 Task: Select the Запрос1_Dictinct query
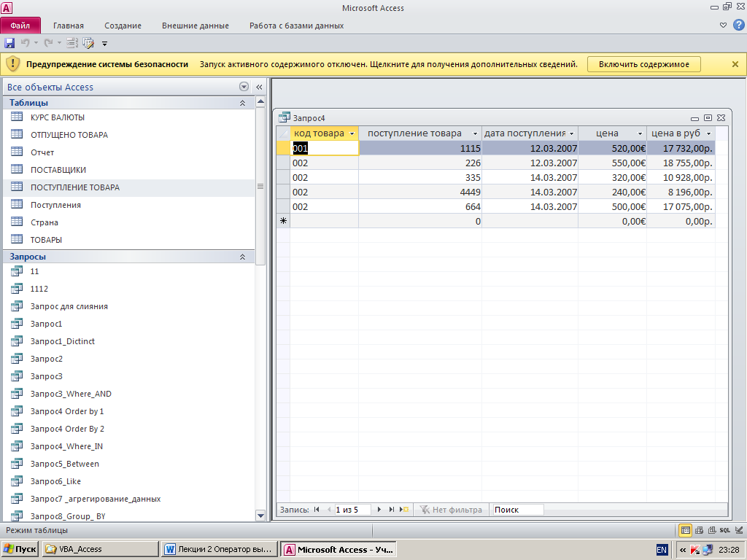(x=63, y=341)
